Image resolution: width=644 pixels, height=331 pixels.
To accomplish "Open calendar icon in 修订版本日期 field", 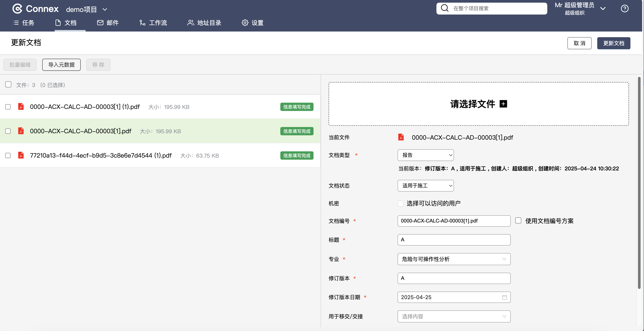I will [504, 297].
